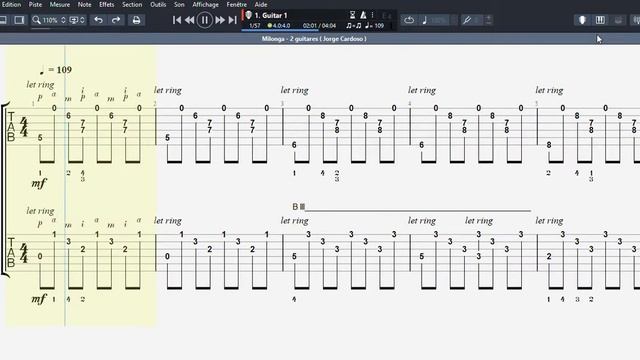Toggle the bottom panel layout icon

(3, 20)
